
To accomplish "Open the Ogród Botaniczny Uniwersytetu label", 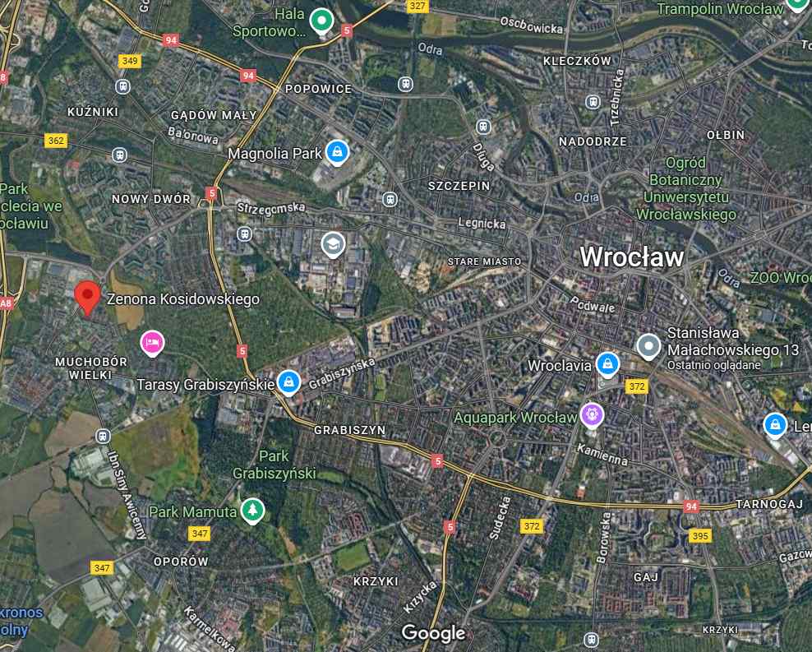I will point(685,188).
